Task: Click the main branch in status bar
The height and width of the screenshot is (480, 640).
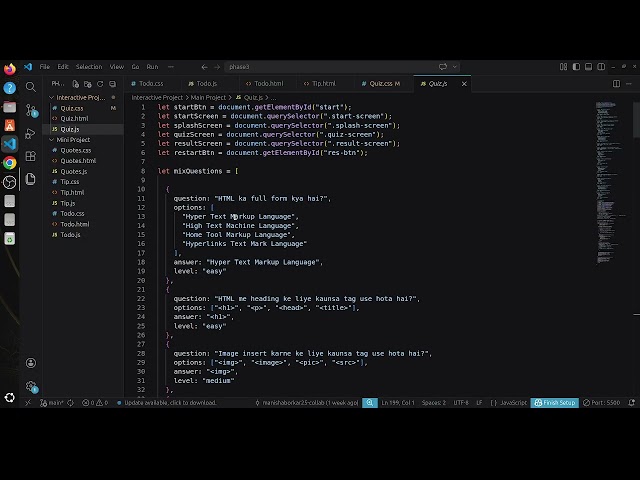Action: [x=52, y=402]
